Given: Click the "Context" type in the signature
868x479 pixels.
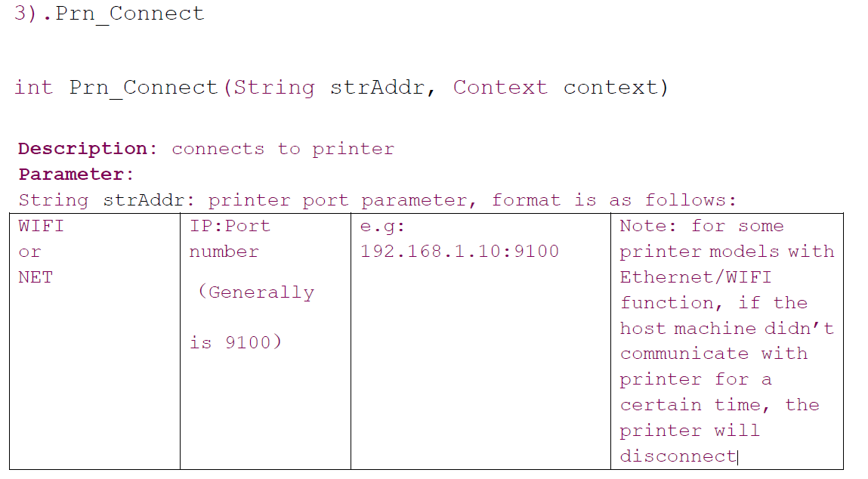Looking at the screenshot, I should (x=499, y=88).
